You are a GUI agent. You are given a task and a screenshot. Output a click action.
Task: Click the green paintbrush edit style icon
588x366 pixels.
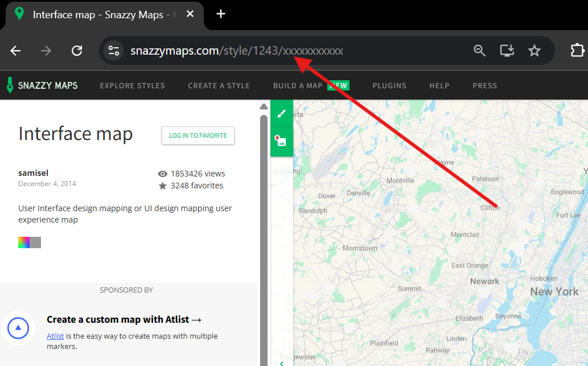282,114
